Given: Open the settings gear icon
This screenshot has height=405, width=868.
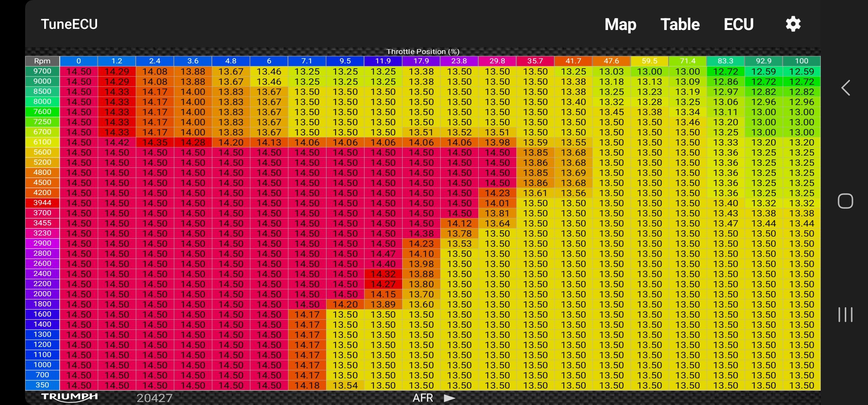Looking at the screenshot, I should click(x=793, y=24).
